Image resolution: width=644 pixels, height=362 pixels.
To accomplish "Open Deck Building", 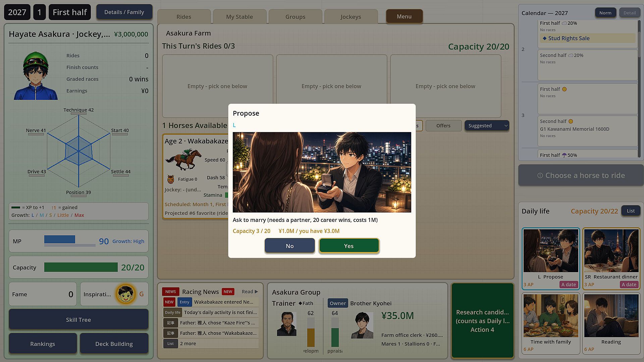I will pyautogui.click(x=114, y=344).
